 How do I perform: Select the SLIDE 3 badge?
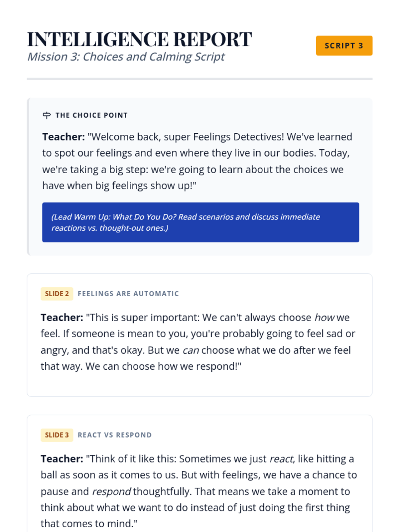coord(57,435)
